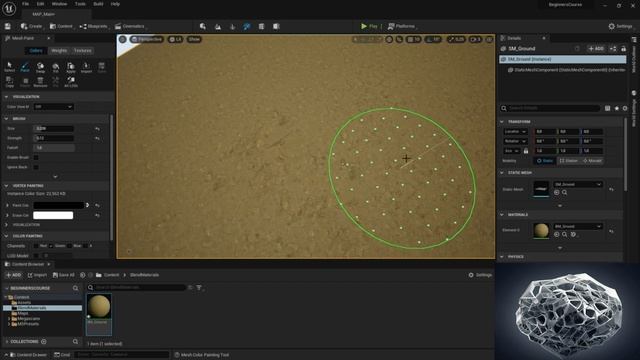Toggle the Ignore Back-Facing checkbox

tap(36, 167)
